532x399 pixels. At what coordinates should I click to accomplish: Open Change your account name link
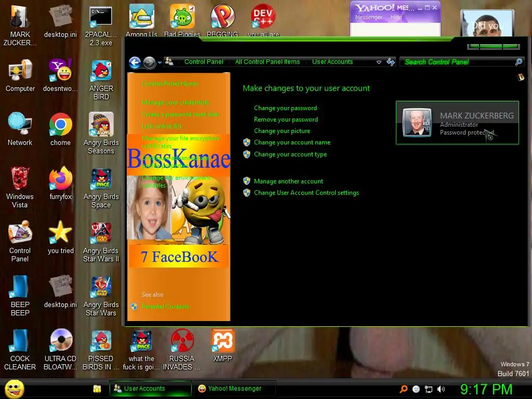click(x=292, y=142)
